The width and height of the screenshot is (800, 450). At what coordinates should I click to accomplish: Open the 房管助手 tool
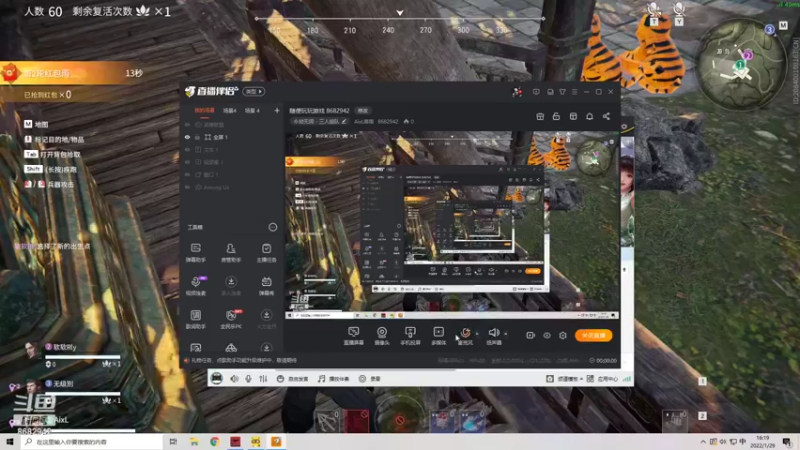231,253
